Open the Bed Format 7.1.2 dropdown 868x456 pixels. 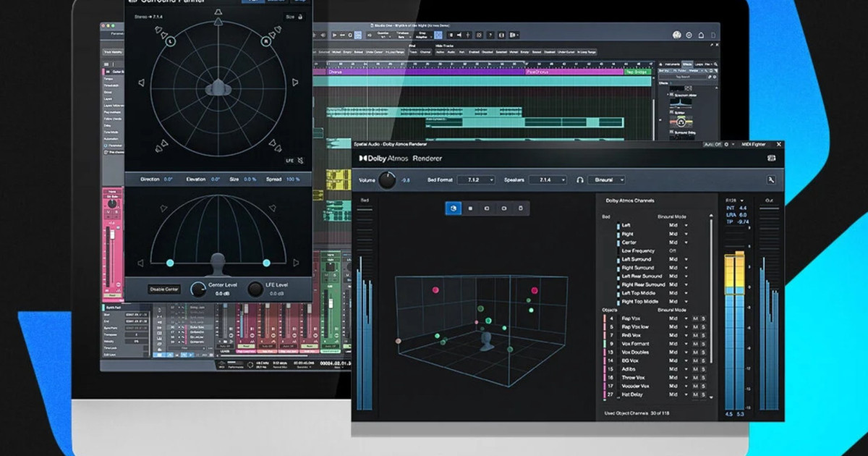tap(475, 180)
